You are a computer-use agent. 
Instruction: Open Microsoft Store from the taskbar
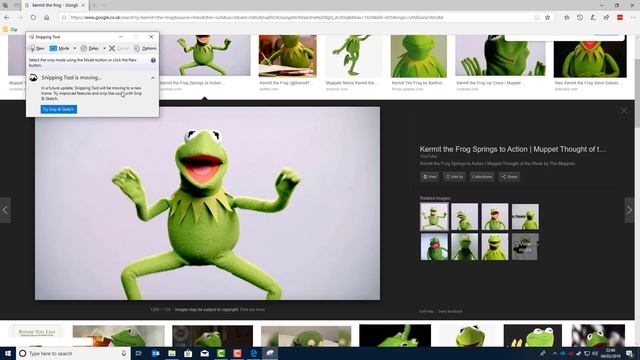pyautogui.click(x=188, y=353)
